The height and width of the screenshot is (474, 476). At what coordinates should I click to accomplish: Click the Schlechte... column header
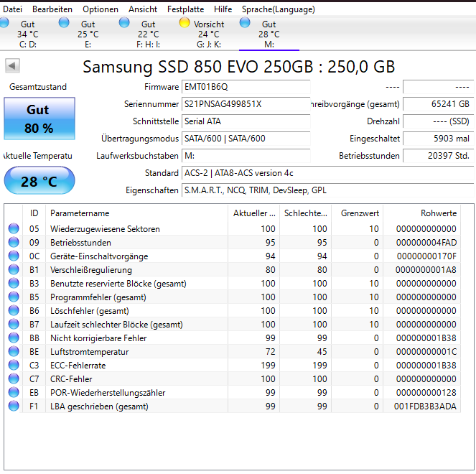[x=305, y=213]
